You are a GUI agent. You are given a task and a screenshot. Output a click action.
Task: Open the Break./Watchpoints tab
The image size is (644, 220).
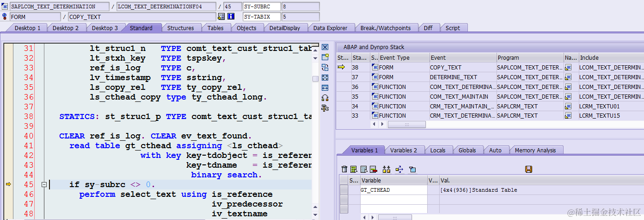click(x=386, y=28)
